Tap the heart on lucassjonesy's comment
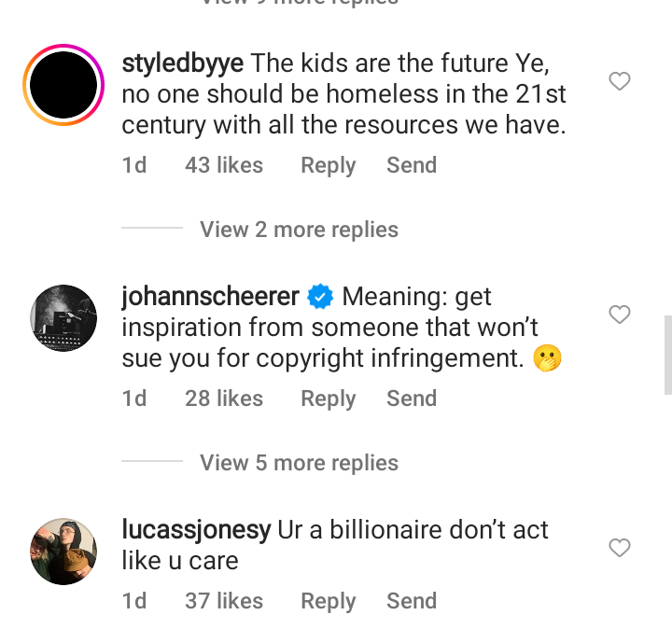This screenshot has height=643, width=672. click(620, 549)
